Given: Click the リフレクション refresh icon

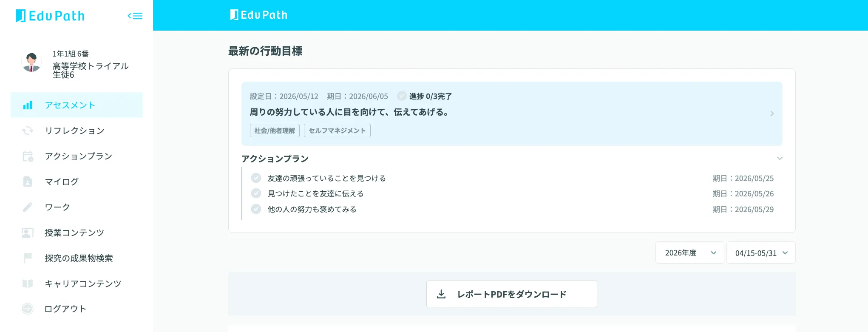Looking at the screenshot, I should 28,131.
